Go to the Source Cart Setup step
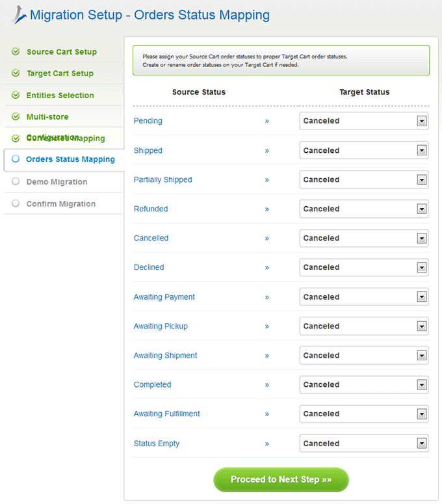442x504 pixels. [x=62, y=52]
